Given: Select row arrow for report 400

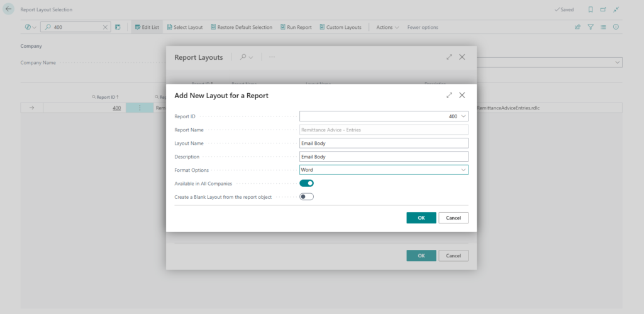Looking at the screenshot, I should click(31, 108).
